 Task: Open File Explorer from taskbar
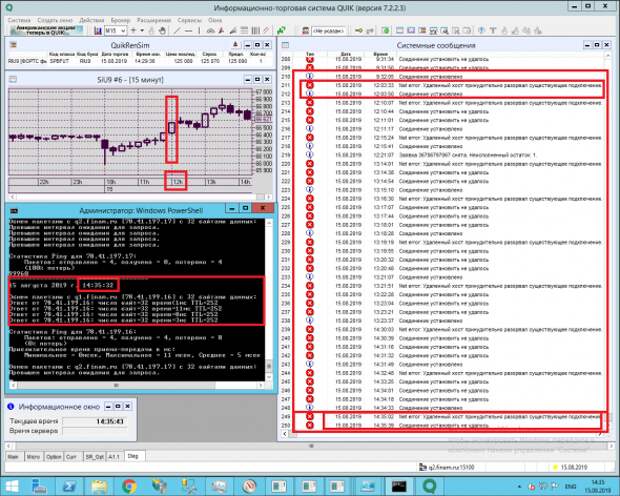[99, 486]
